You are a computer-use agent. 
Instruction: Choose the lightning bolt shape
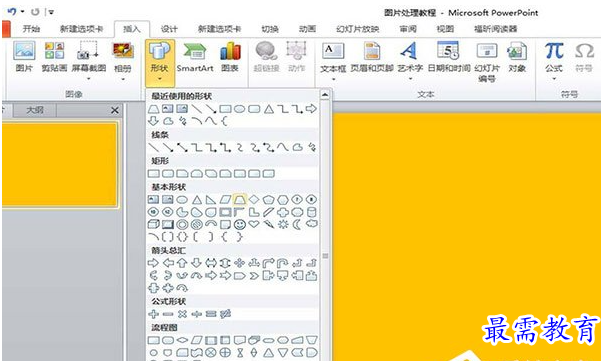pyautogui.click(x=269, y=224)
